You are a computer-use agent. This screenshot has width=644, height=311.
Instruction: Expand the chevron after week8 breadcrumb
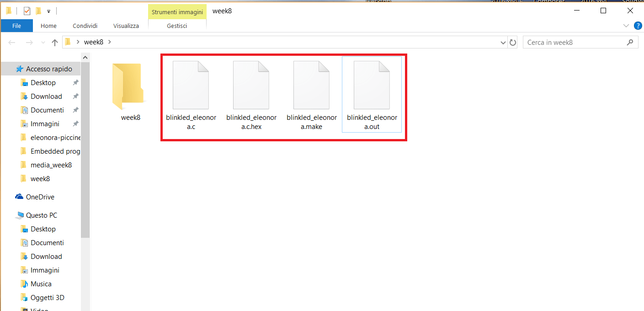click(x=109, y=42)
